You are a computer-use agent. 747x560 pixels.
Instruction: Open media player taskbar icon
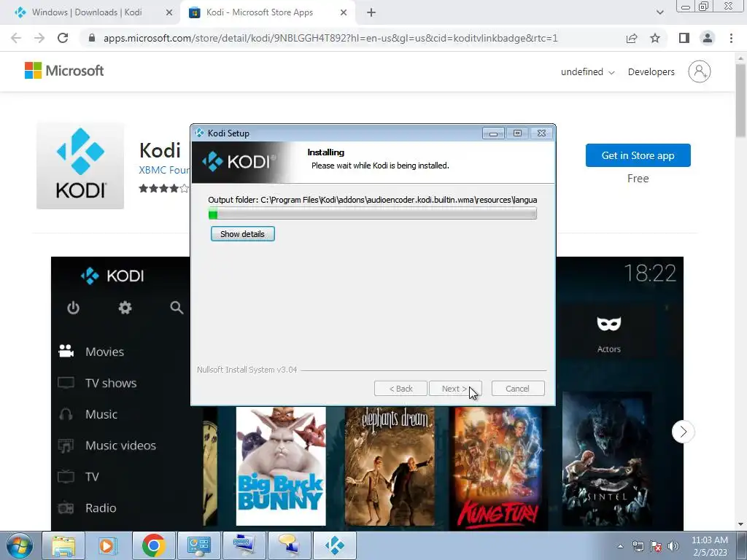click(108, 545)
